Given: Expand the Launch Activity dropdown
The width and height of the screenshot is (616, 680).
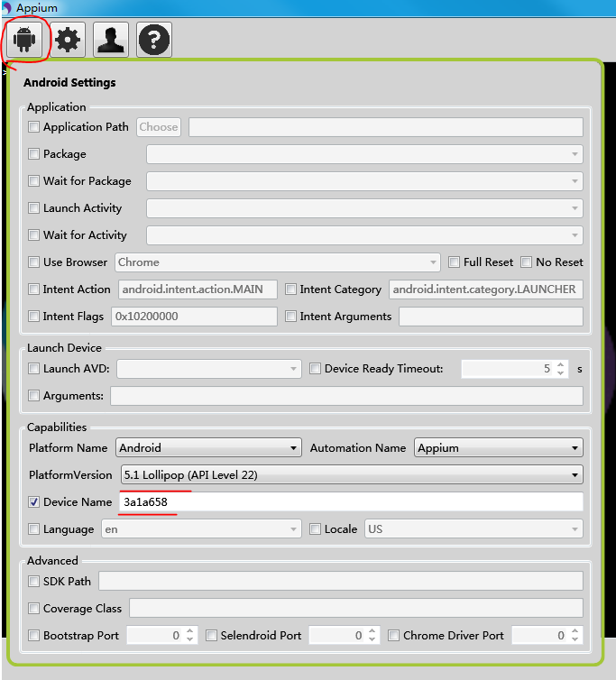Looking at the screenshot, I should (364, 208).
